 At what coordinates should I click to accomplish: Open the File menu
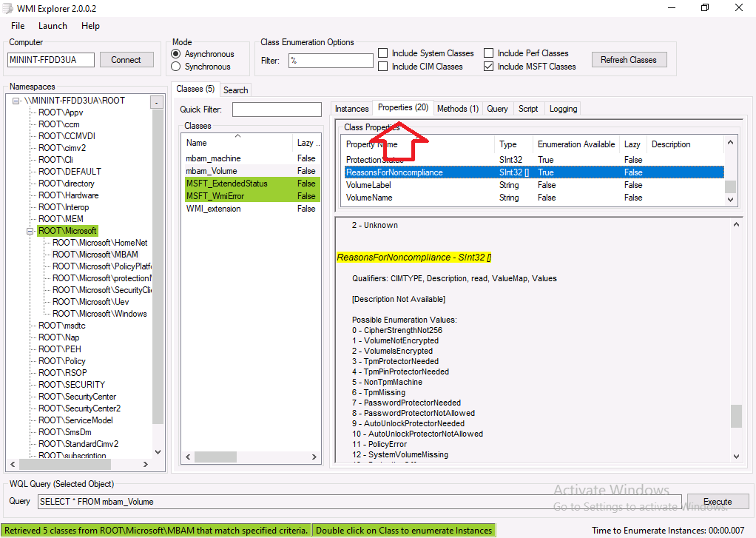17,26
